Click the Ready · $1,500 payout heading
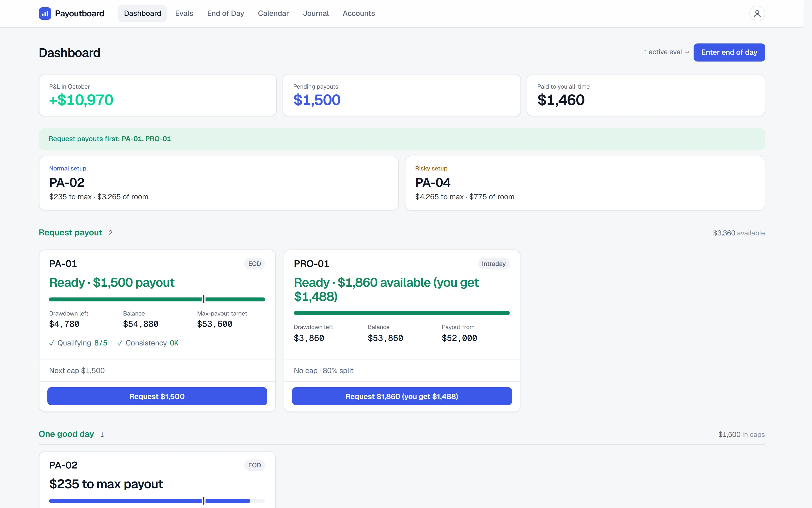 pos(112,283)
